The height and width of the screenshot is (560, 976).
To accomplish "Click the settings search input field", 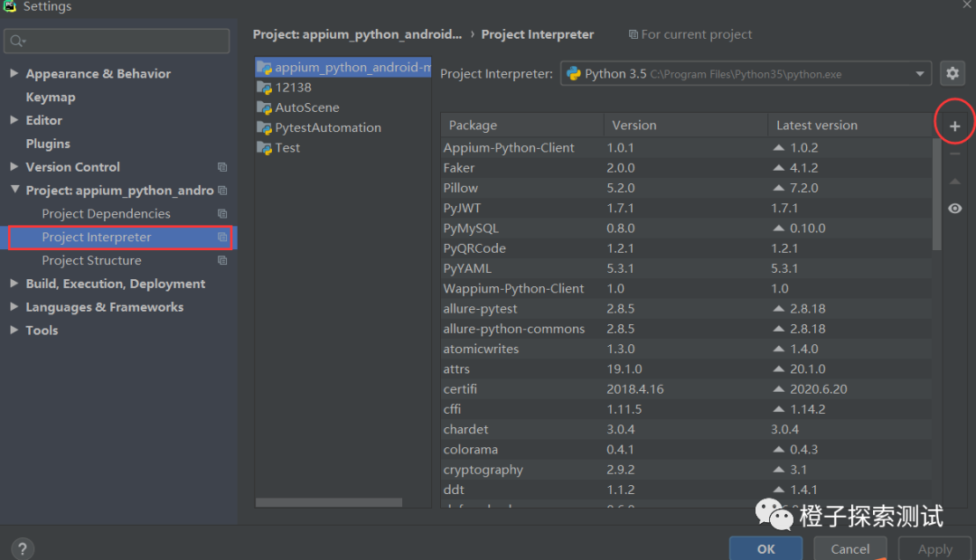I will point(117,41).
